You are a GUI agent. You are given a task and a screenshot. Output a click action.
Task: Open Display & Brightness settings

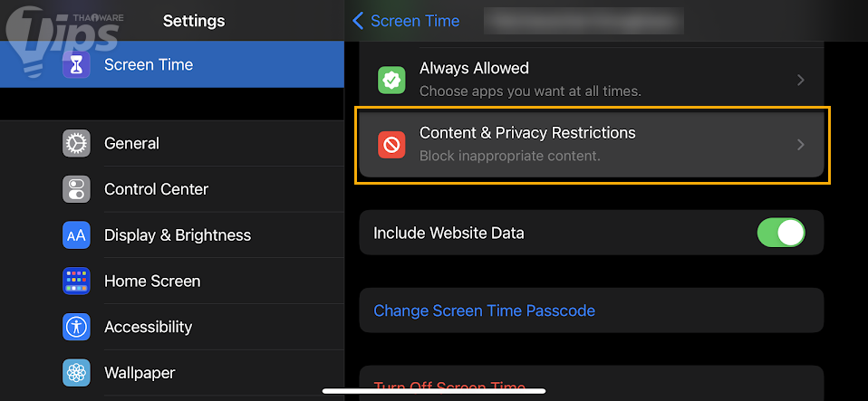point(177,235)
